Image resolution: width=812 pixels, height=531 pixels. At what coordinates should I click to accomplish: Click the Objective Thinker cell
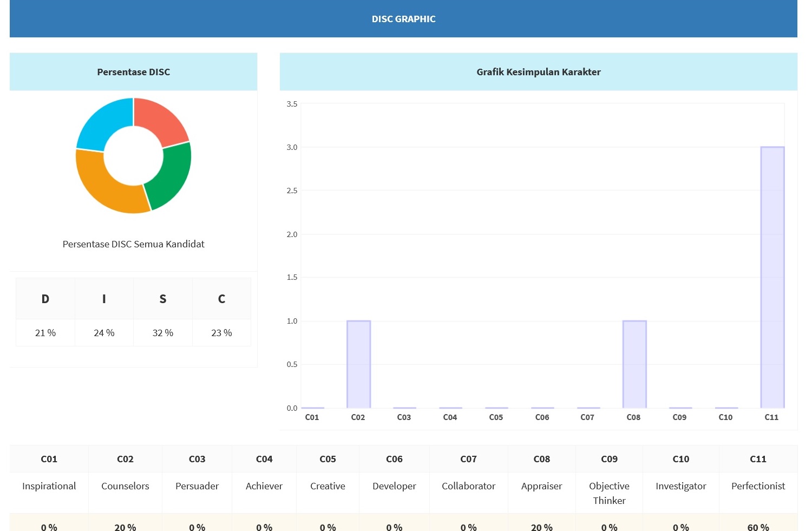click(x=609, y=493)
